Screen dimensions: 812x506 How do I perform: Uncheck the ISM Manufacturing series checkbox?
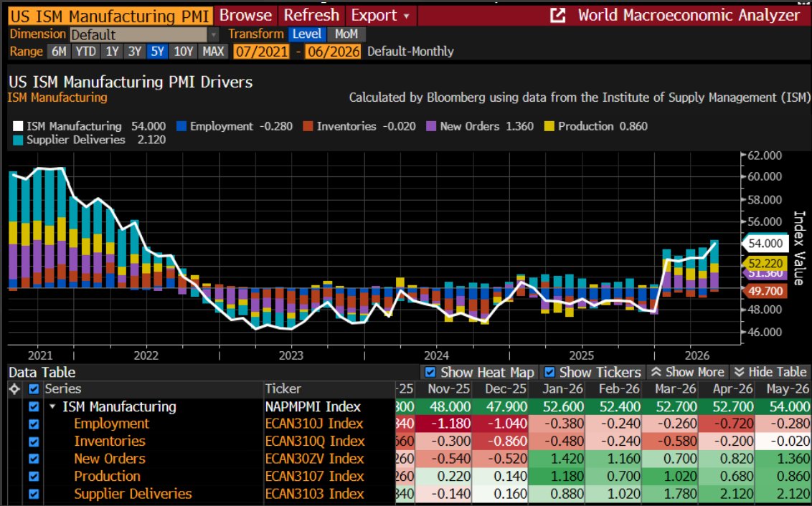(x=34, y=406)
